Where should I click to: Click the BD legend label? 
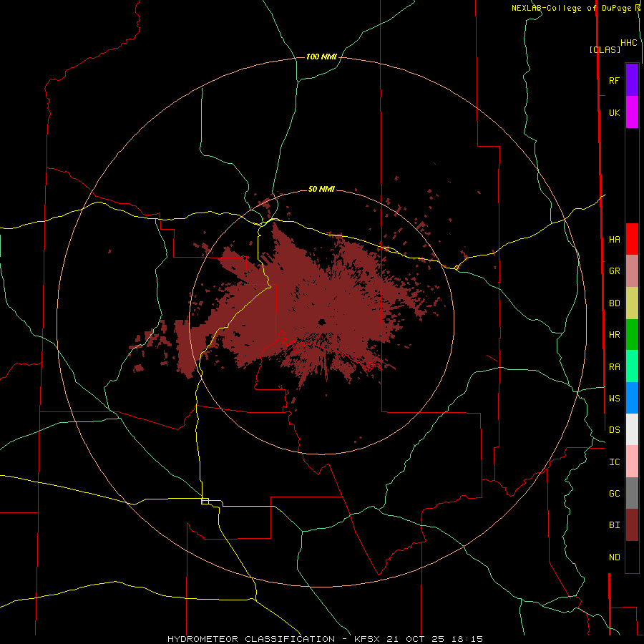[615, 303]
